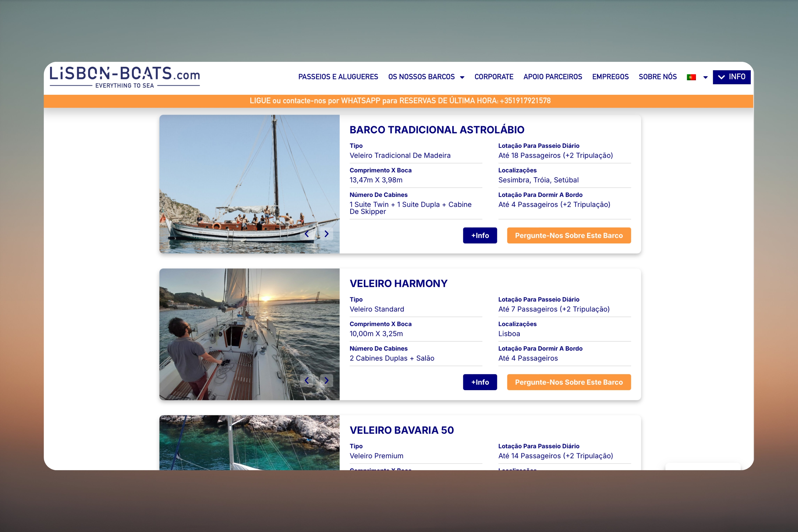Show previous photo of Astrolábio boat
This screenshot has height=532, width=798.
point(307,234)
